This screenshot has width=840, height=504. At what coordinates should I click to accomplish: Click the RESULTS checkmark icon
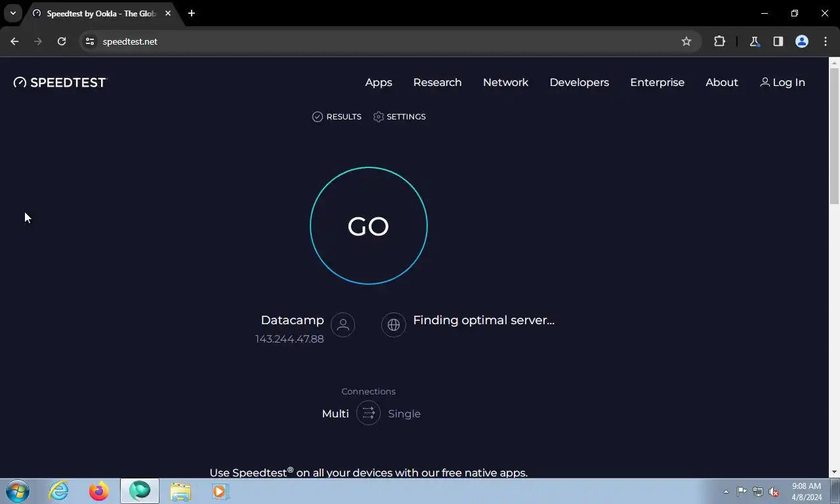(x=318, y=116)
